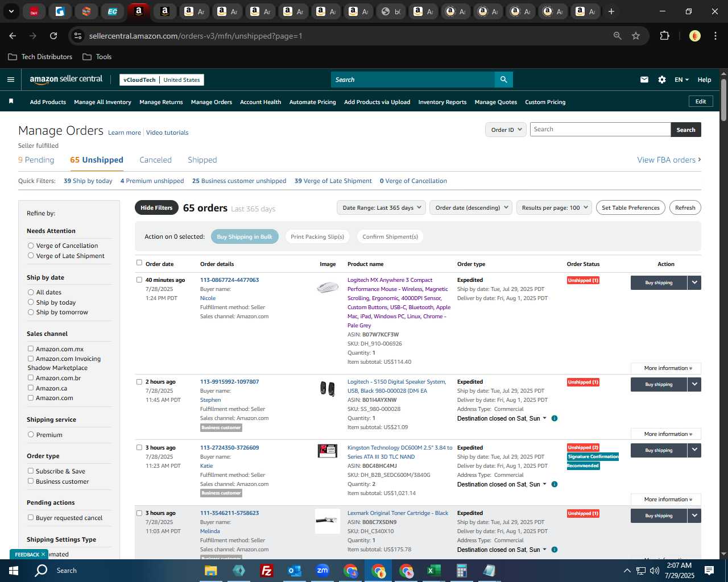Click the info icon beside Katie's destination closed

555,484
